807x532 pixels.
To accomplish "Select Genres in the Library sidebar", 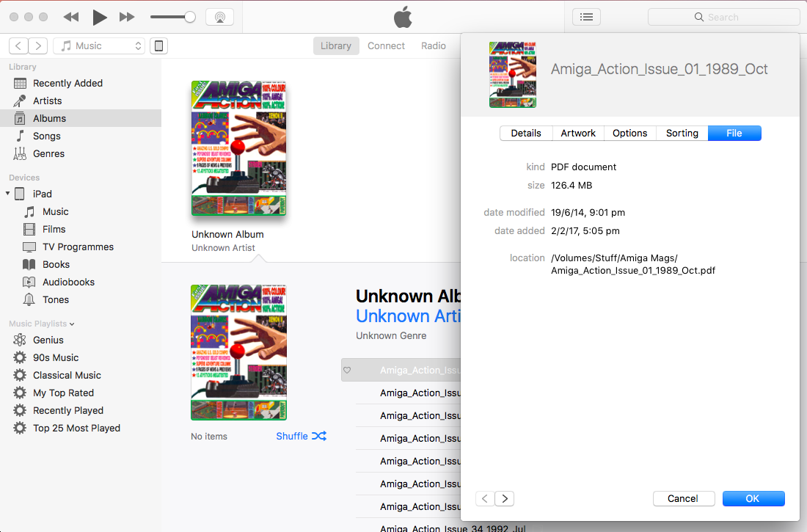I will point(81,153).
